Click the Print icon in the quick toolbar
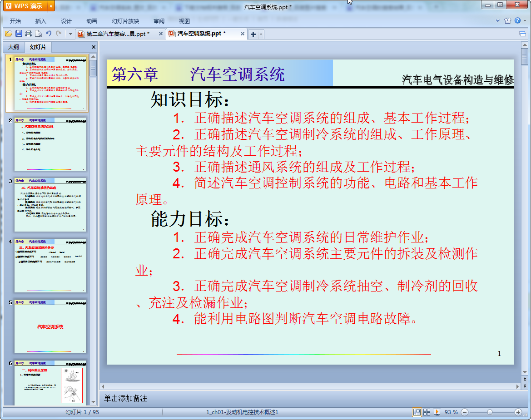The height and width of the screenshot is (420, 531). coord(29,34)
